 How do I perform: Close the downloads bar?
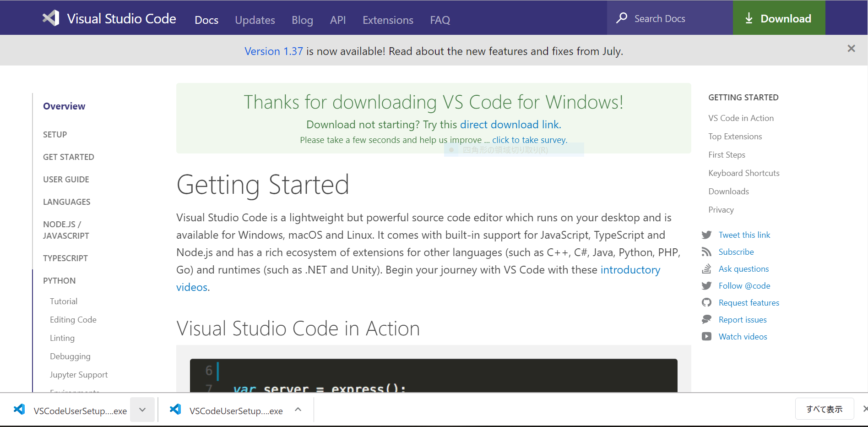point(864,409)
